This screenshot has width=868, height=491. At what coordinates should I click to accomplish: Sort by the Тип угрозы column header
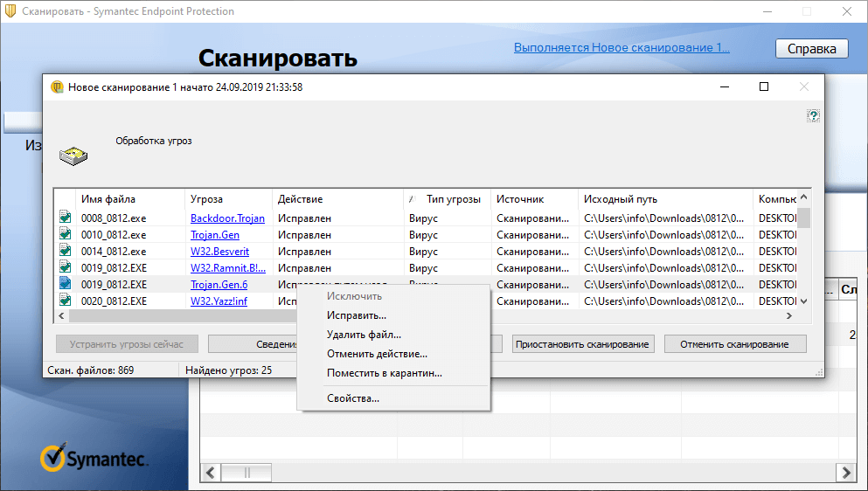(448, 199)
